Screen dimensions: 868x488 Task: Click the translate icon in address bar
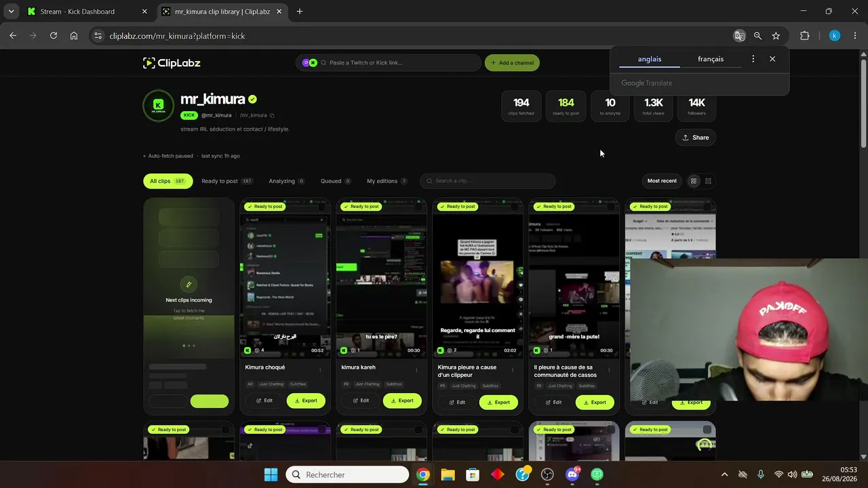(x=739, y=36)
